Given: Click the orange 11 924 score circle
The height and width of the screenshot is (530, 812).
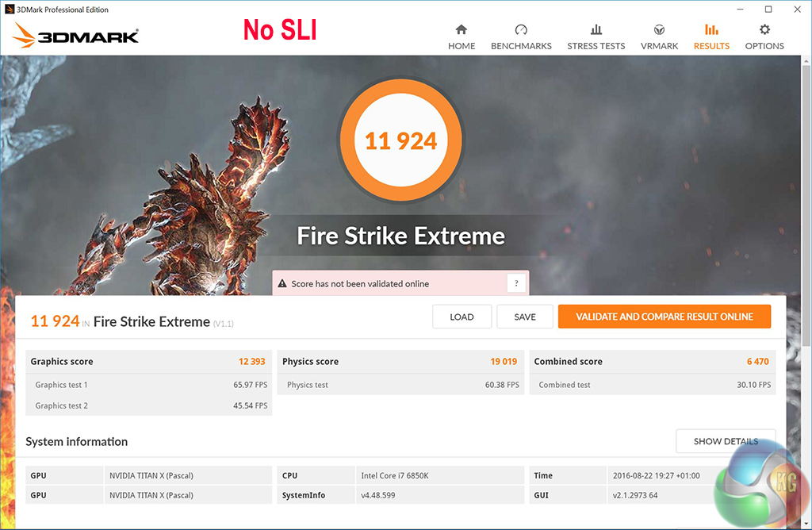Looking at the screenshot, I should tap(400, 140).
